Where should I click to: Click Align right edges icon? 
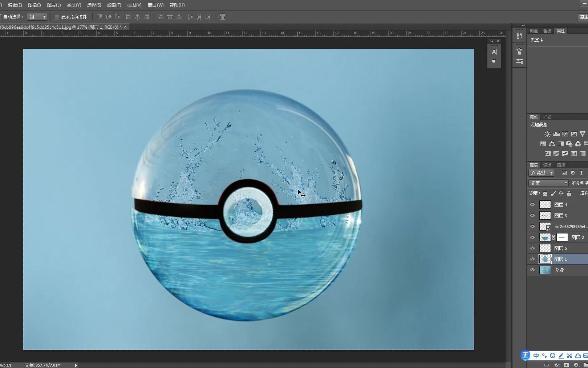point(146,17)
